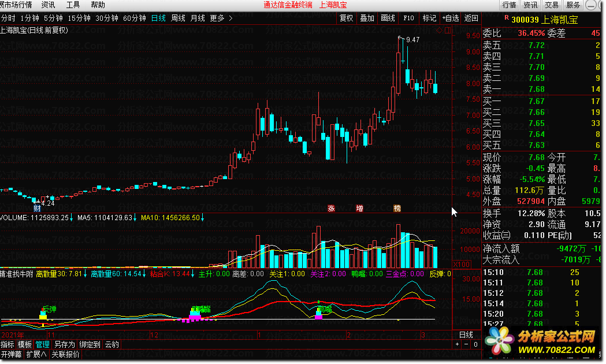Screen dimensions: 606x364
Task: Click the 增 marker on the chart
Action: (x=359, y=208)
